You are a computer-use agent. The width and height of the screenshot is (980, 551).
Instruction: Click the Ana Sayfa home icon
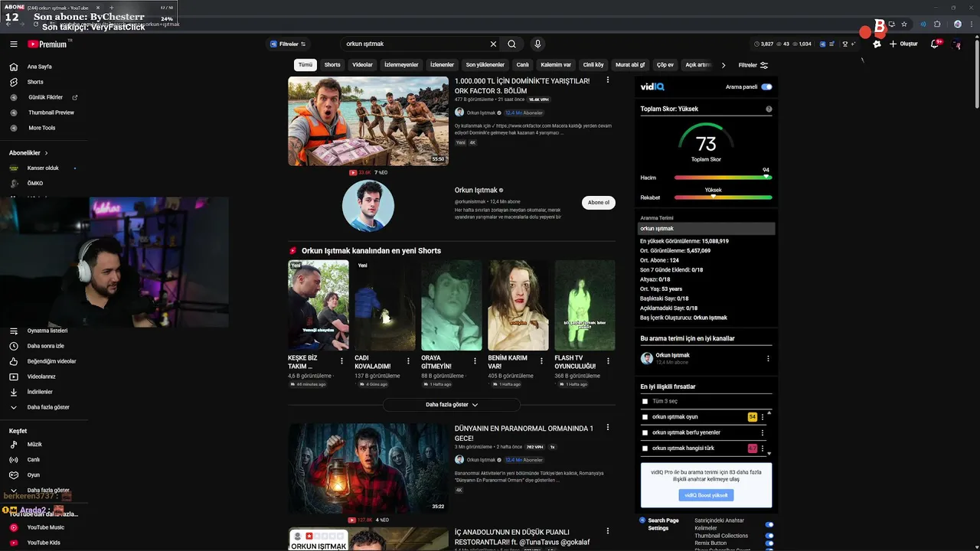[14, 67]
